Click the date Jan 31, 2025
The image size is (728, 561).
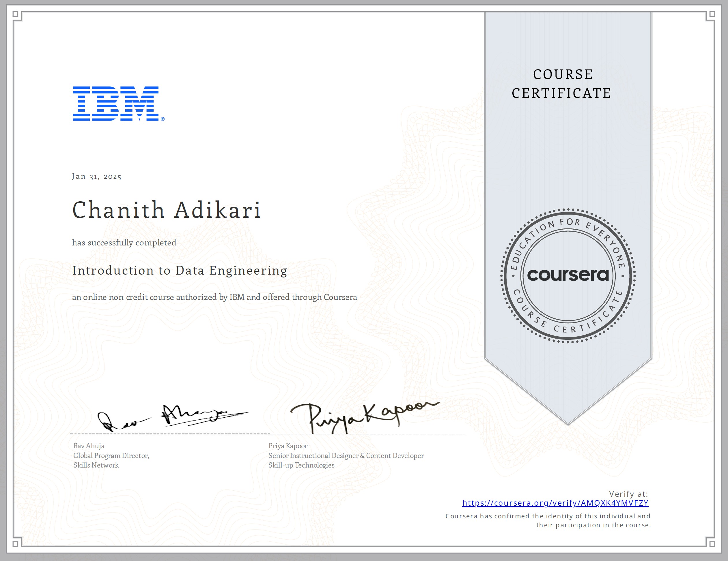96,177
